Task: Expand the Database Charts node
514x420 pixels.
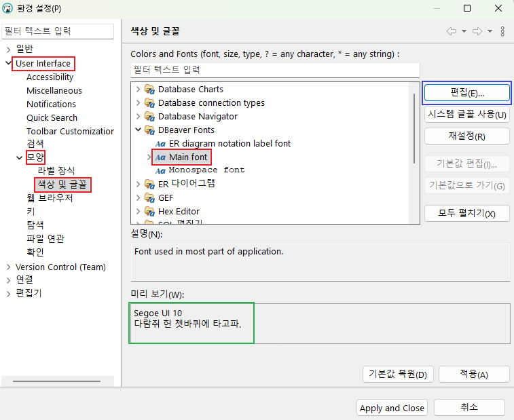Action: pyautogui.click(x=138, y=89)
